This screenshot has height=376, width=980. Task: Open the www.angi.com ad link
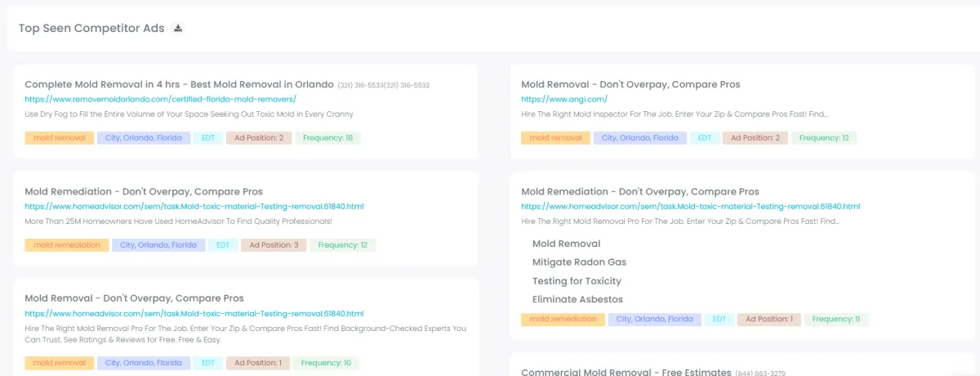click(553, 99)
